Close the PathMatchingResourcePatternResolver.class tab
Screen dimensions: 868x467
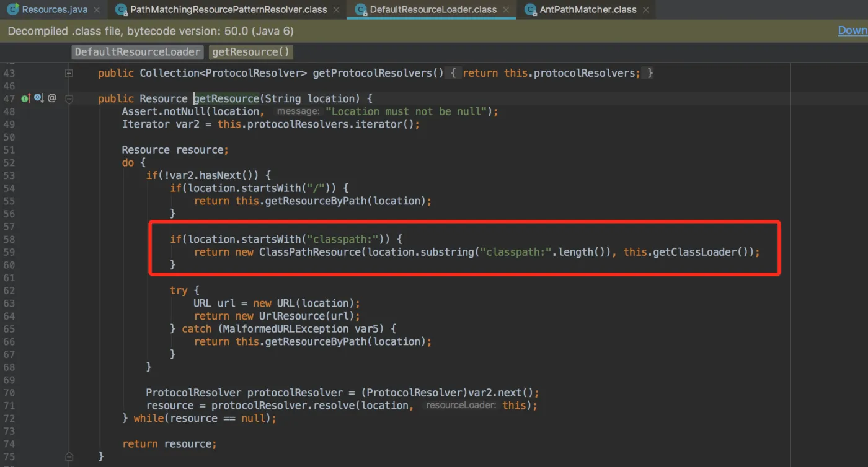point(336,10)
